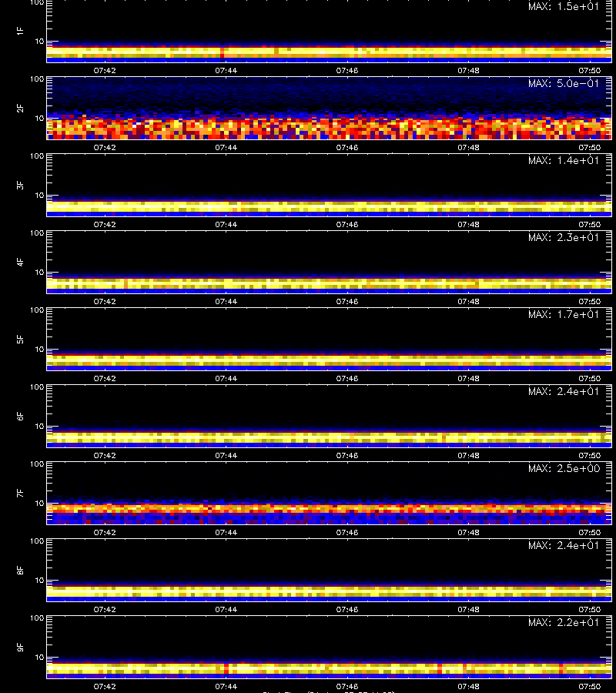
Task: Click the 07:44 tick label below panel 1F
Action: coord(226,70)
